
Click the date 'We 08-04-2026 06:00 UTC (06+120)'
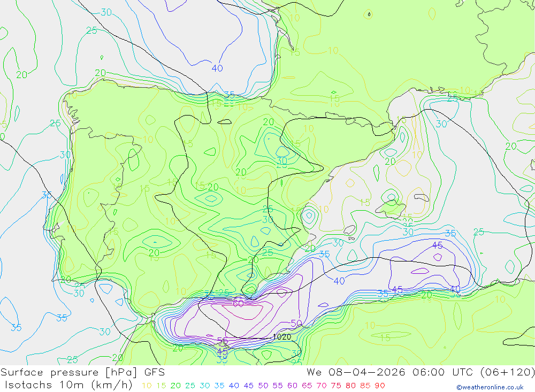(x=421, y=372)
